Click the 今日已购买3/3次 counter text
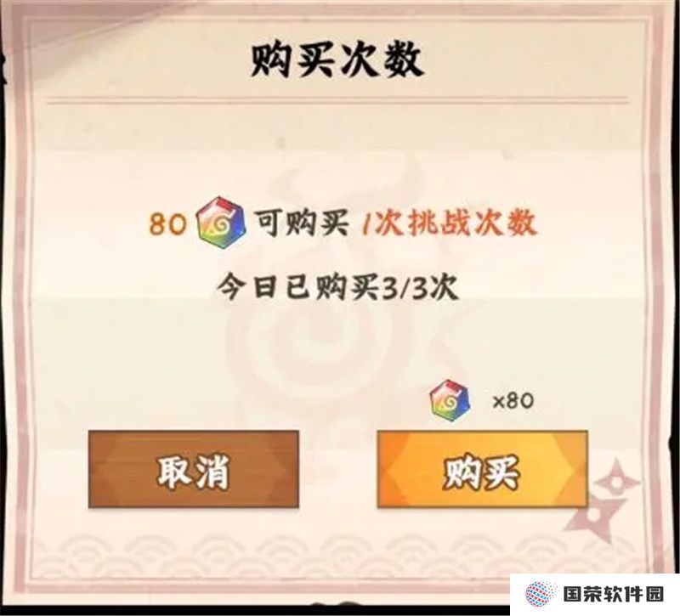The height and width of the screenshot is (616, 680). pyautogui.click(x=337, y=288)
